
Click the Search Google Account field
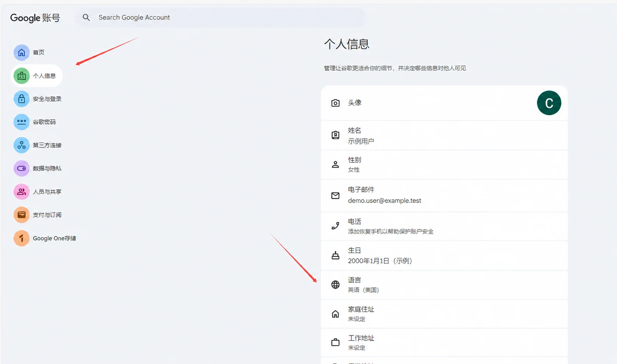(x=221, y=17)
